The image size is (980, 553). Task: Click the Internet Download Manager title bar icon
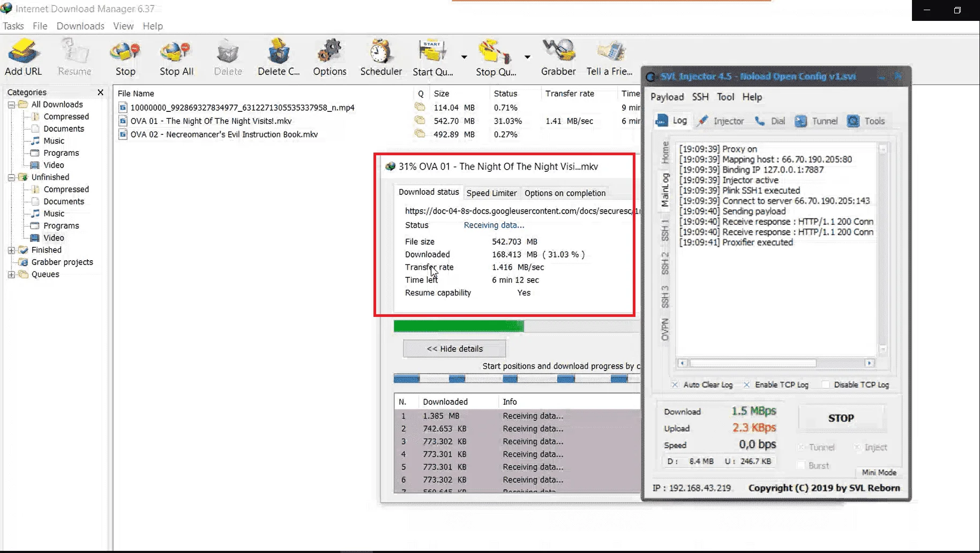pos(6,9)
